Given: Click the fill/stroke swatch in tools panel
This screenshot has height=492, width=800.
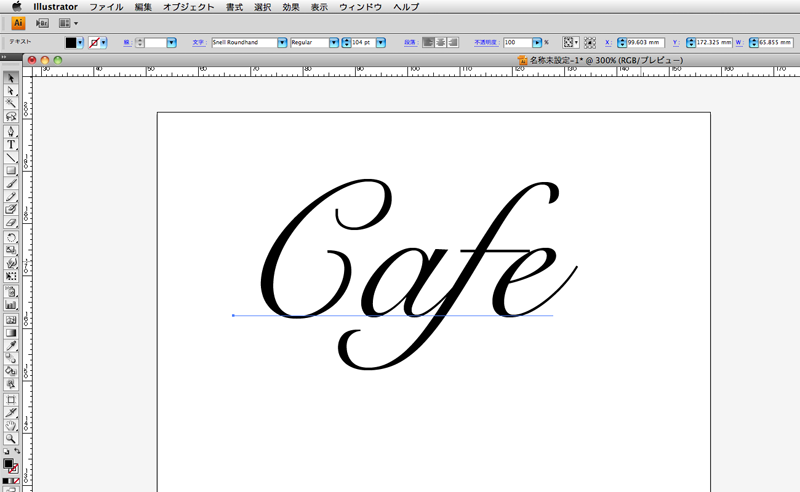Looking at the screenshot, I should coord(10,465).
